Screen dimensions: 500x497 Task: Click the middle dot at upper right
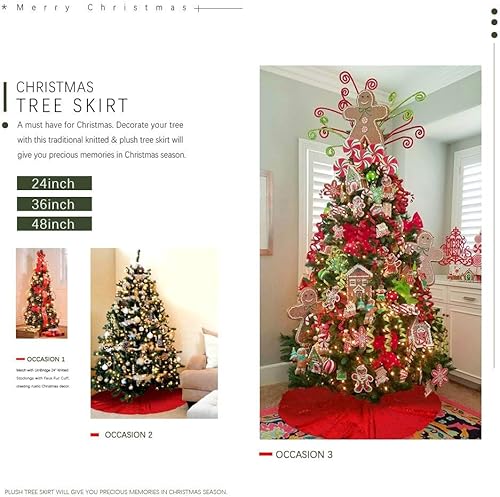click(494, 22)
